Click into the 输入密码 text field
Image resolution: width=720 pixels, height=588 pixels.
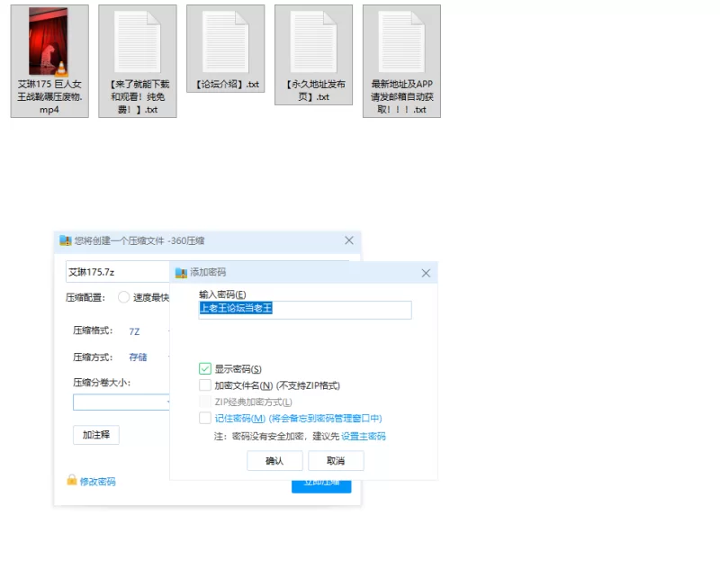[305, 310]
